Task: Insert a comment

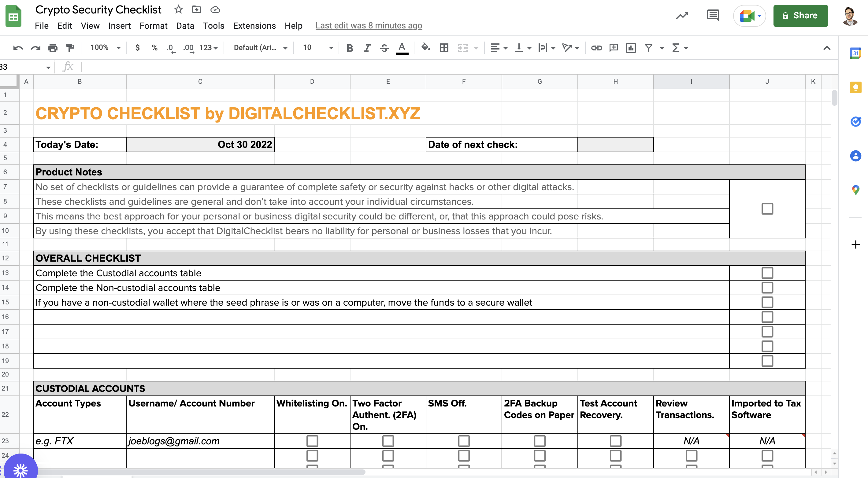Action: [x=614, y=48]
